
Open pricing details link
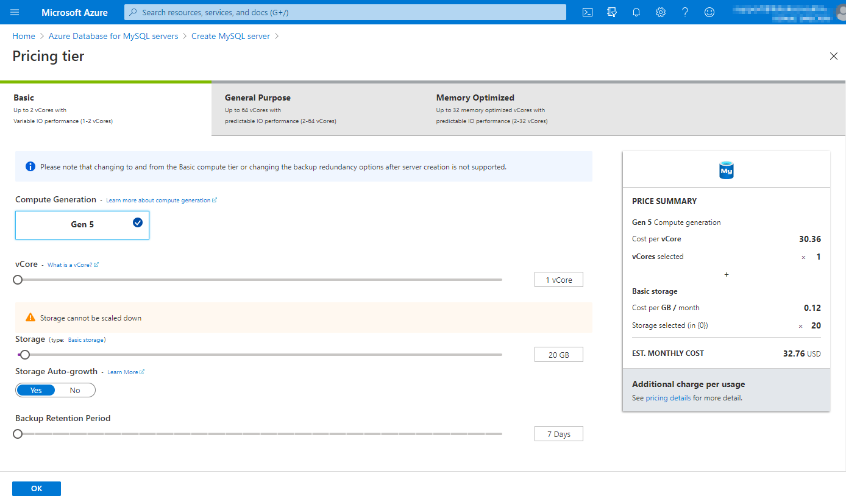(x=669, y=398)
